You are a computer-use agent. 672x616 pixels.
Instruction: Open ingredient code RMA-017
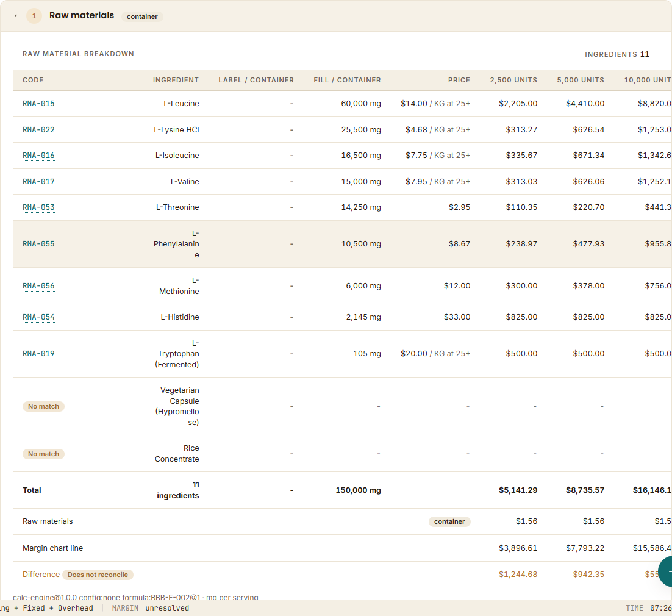[x=38, y=182]
